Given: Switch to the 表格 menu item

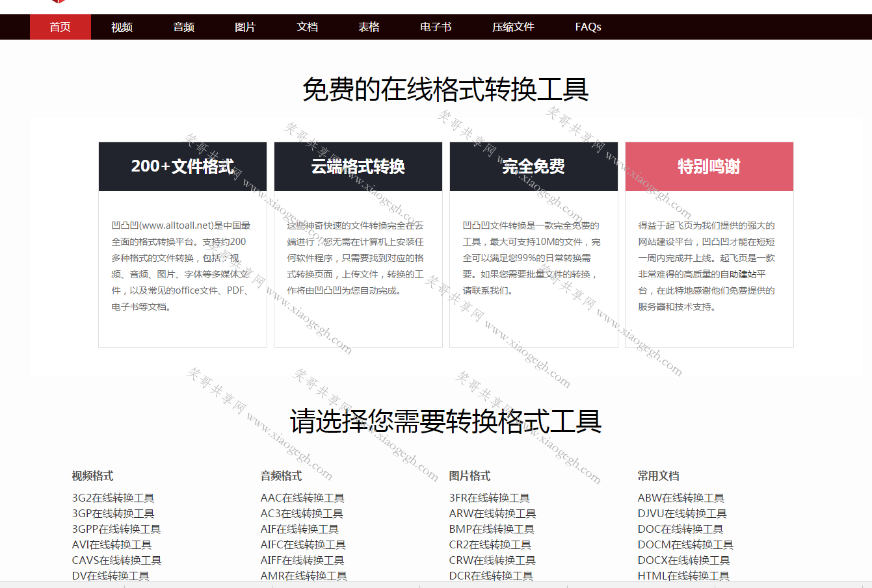Looking at the screenshot, I should [369, 27].
